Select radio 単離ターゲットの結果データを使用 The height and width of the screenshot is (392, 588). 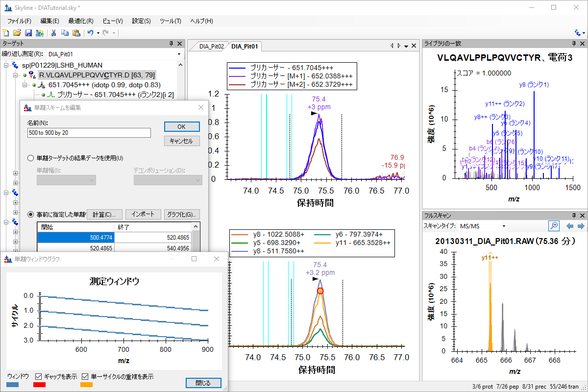pyautogui.click(x=31, y=158)
